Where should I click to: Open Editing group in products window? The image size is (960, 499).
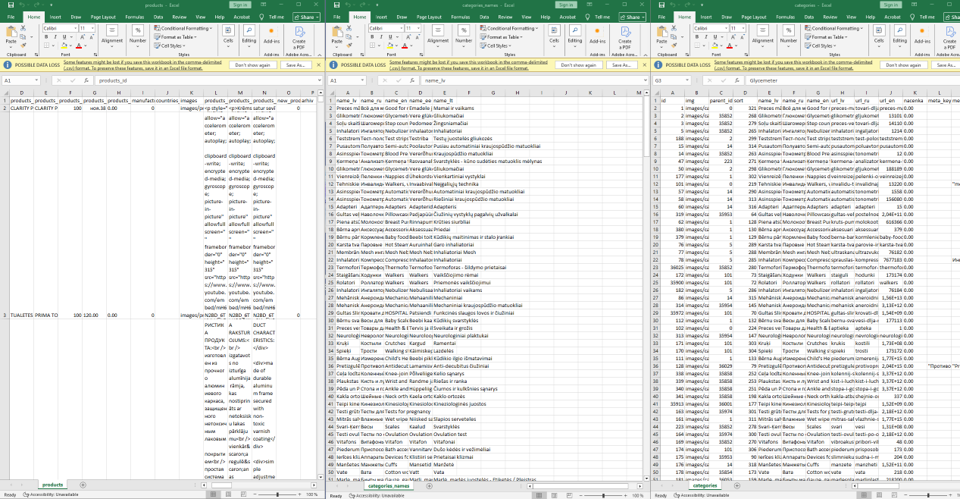coord(249,35)
